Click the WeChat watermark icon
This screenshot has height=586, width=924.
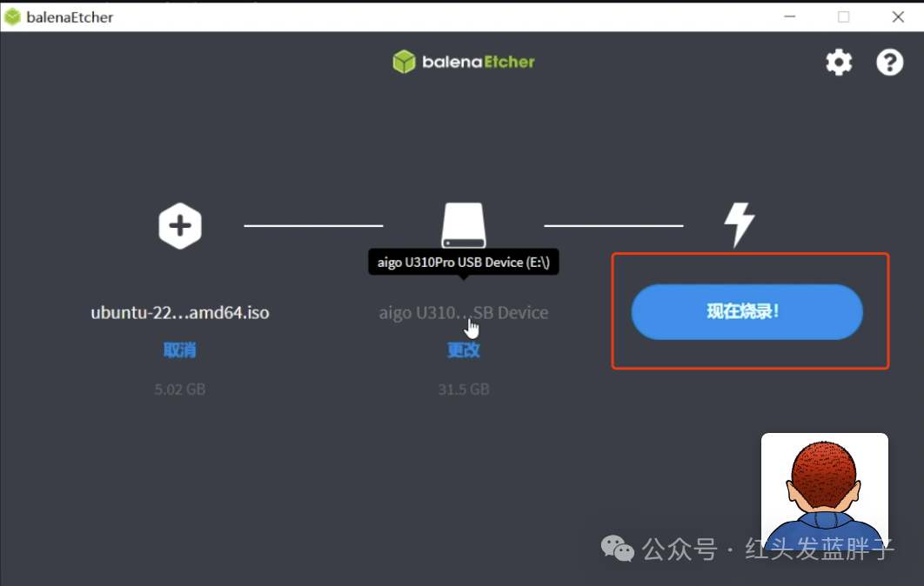tap(619, 549)
